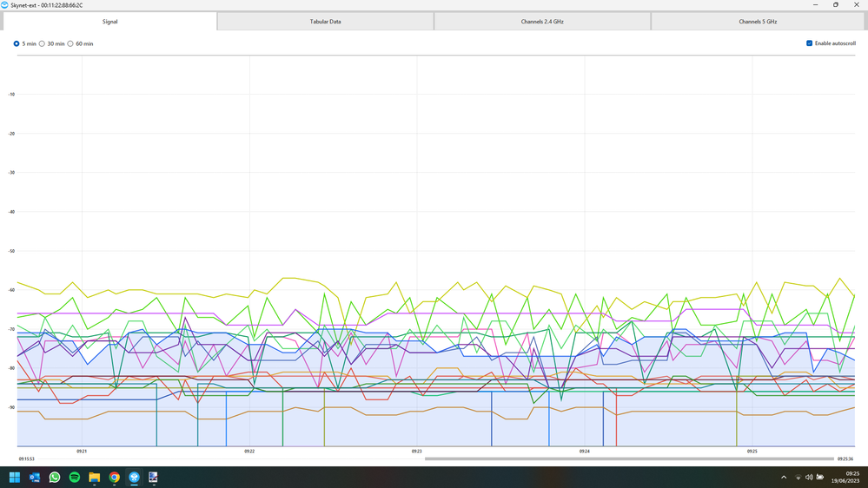Click the active WiFi analyzer taskbar icon
Viewport: 868px width, 488px height.
click(x=135, y=478)
